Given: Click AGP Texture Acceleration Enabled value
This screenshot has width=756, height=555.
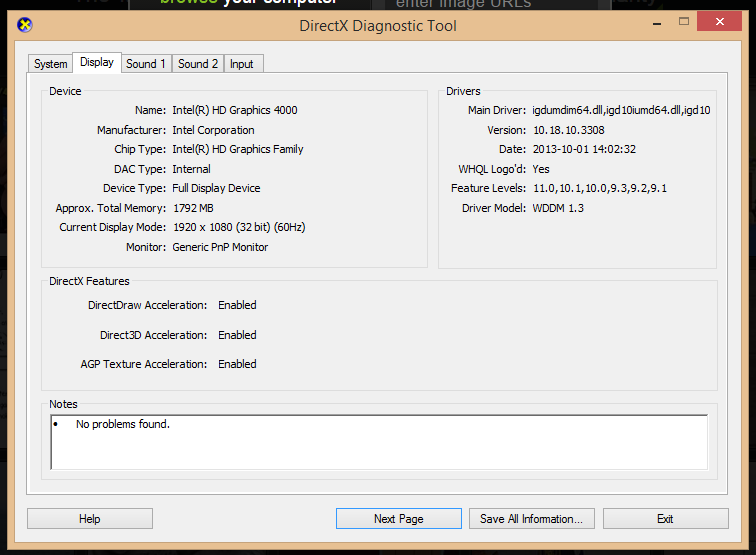Looking at the screenshot, I should click(237, 364).
